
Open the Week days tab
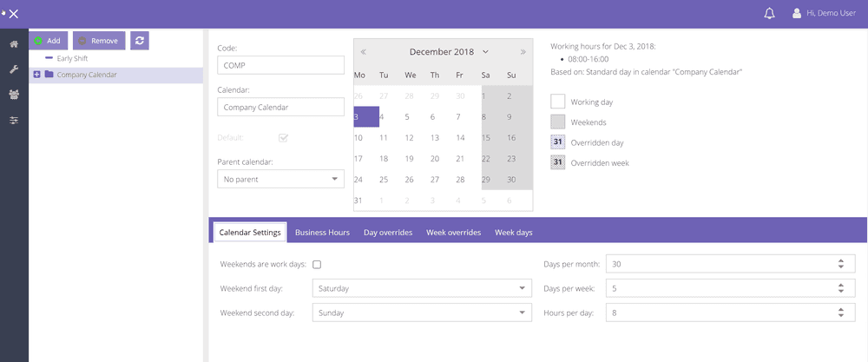(x=514, y=233)
